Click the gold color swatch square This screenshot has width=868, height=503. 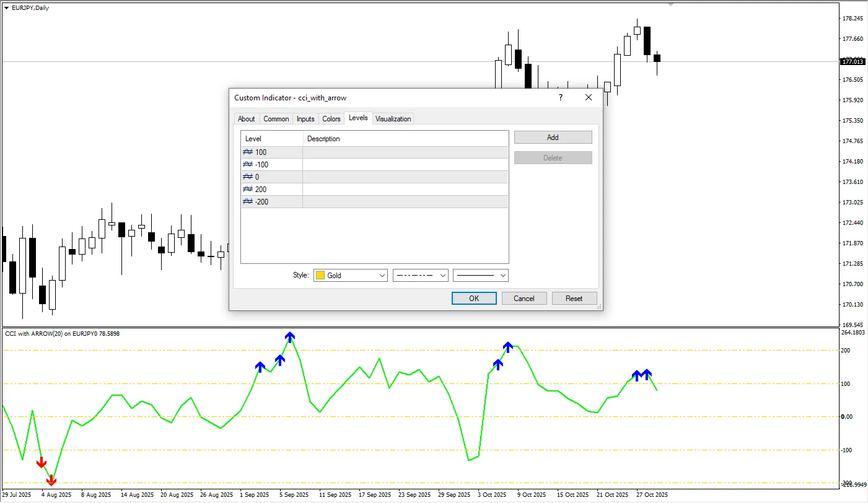[x=320, y=275]
